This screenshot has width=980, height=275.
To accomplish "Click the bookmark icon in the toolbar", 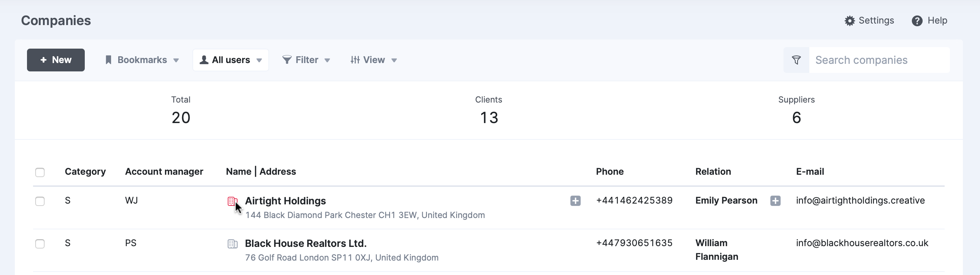I will [108, 60].
